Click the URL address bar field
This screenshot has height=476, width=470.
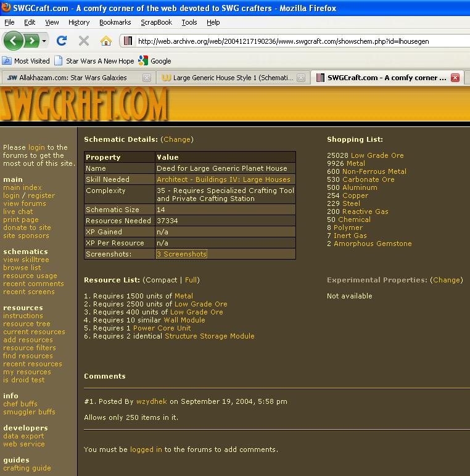coord(296,41)
